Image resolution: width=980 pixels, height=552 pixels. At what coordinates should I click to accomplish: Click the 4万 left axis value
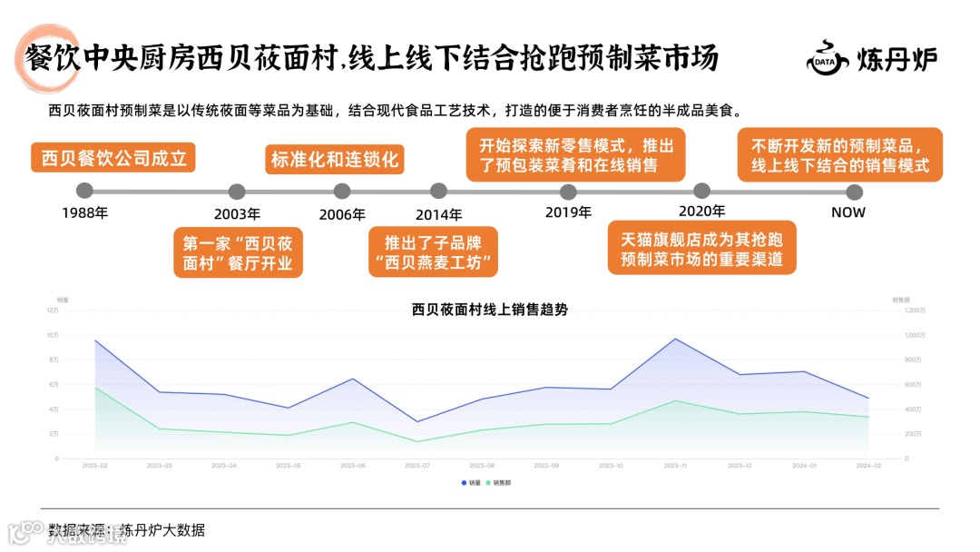[x=54, y=409]
